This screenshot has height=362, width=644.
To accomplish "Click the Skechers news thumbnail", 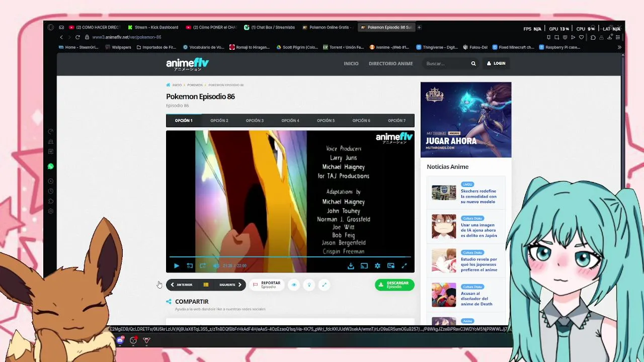I will click(x=444, y=193).
